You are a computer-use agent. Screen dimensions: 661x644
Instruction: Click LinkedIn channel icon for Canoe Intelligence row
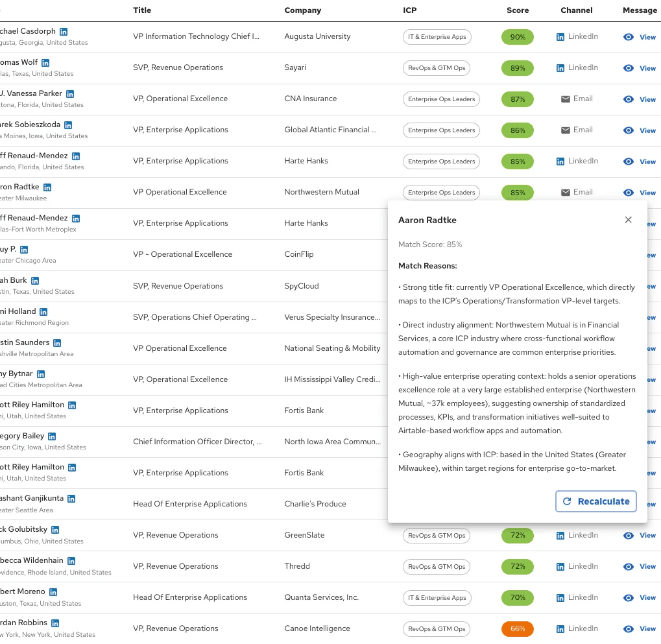tap(560, 629)
